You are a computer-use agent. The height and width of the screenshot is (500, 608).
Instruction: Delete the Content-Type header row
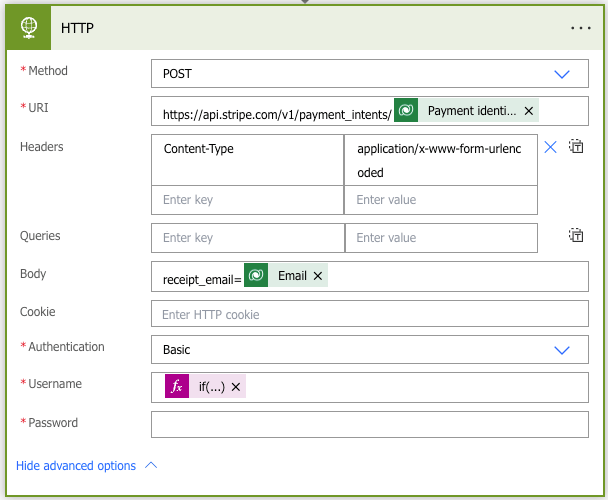coord(550,147)
